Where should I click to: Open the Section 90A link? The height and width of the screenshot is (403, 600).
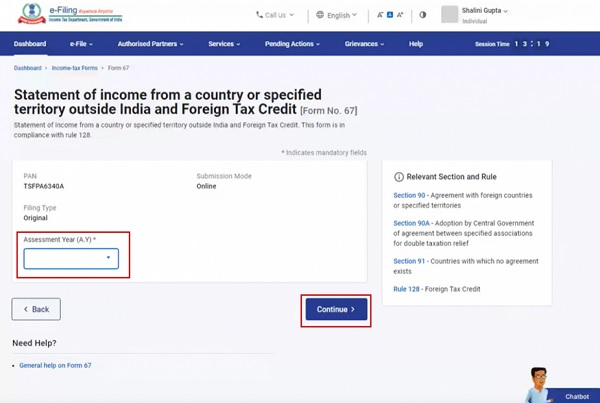(411, 223)
